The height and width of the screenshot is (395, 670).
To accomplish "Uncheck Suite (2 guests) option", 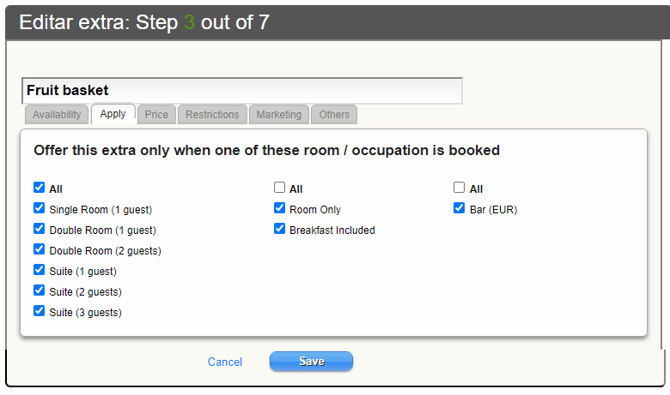I will (39, 290).
